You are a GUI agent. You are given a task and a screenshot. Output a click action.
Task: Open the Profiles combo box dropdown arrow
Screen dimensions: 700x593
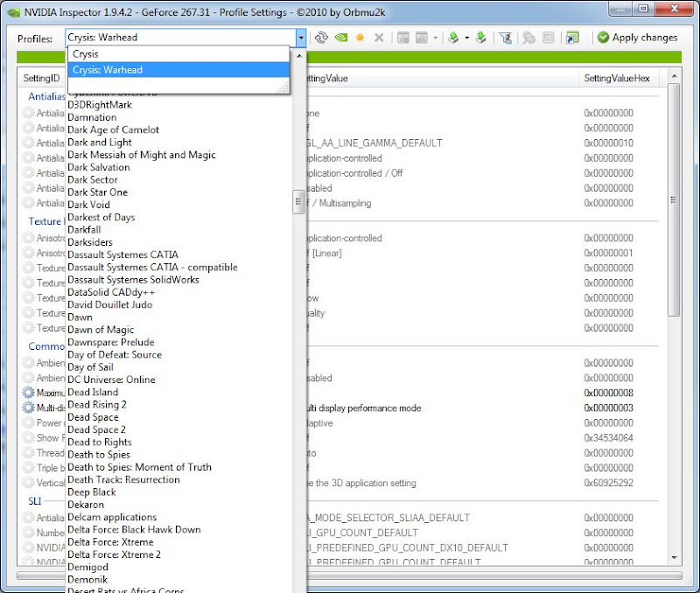[301, 38]
